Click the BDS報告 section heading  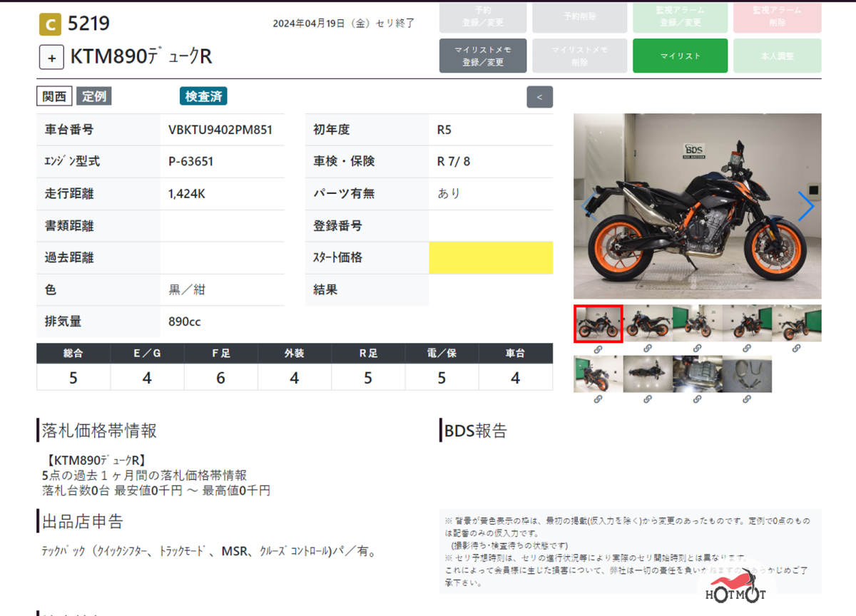(x=476, y=431)
